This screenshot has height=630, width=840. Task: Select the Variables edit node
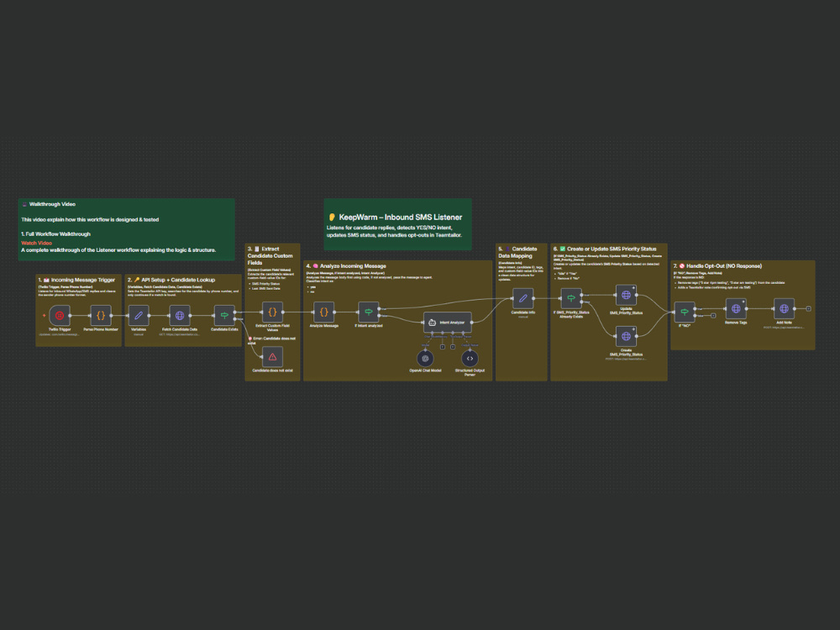point(139,316)
